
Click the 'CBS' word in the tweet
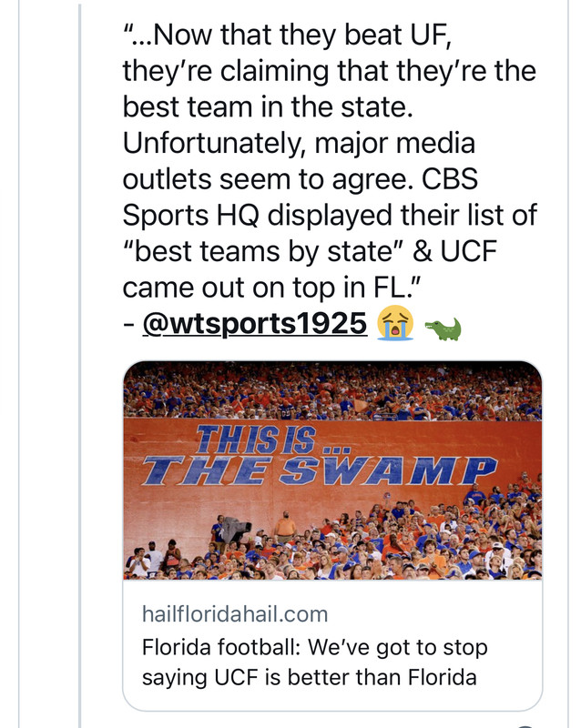click(x=450, y=179)
